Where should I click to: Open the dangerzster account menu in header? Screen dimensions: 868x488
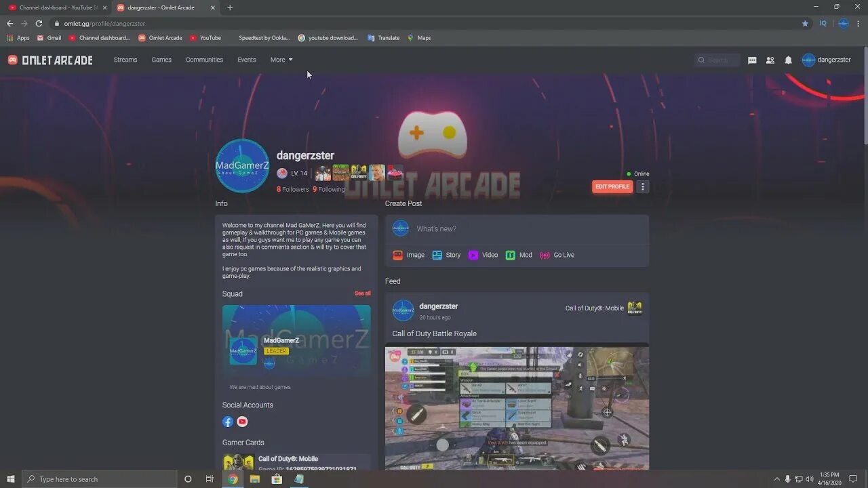[827, 60]
